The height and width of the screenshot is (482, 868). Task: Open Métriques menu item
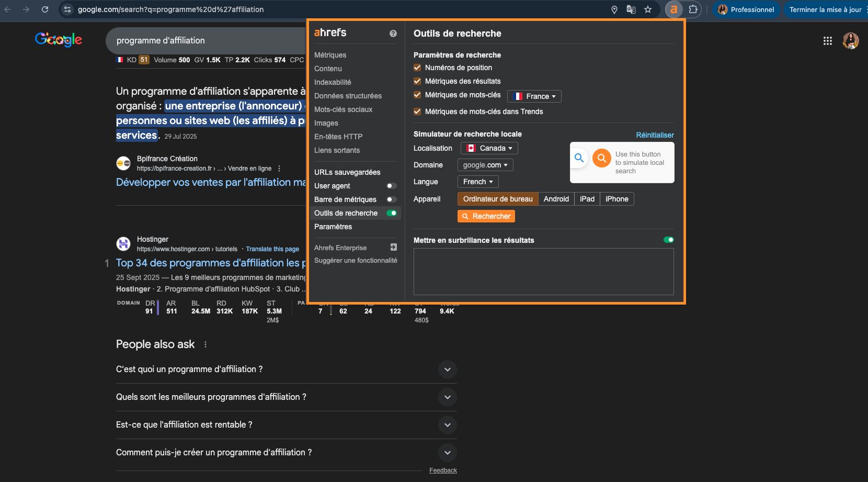click(x=330, y=55)
